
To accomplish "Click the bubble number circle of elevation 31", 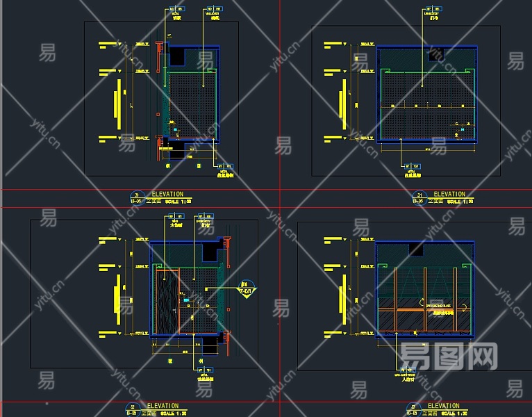I will click(419, 197).
